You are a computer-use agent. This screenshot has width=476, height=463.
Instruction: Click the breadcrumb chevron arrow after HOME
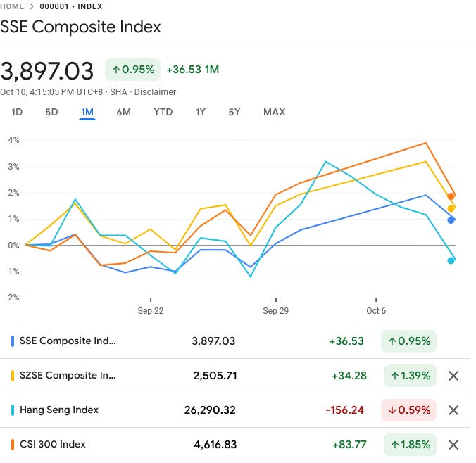(32, 6)
